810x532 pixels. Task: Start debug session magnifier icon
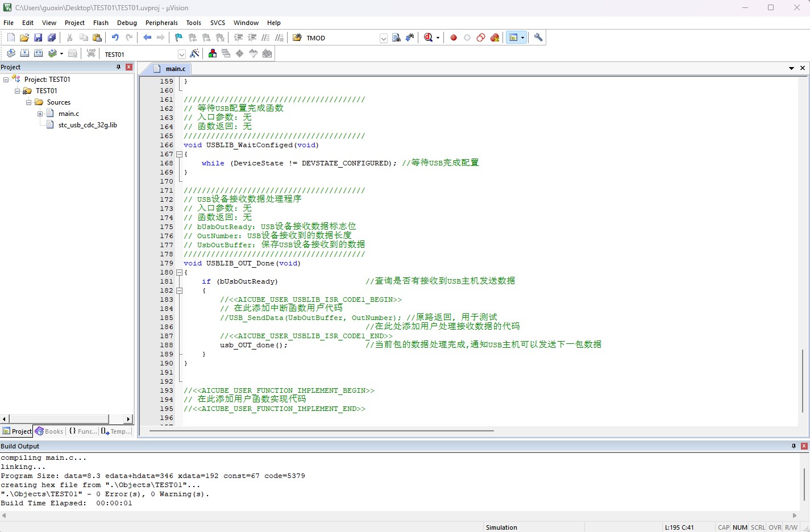[x=429, y=38]
